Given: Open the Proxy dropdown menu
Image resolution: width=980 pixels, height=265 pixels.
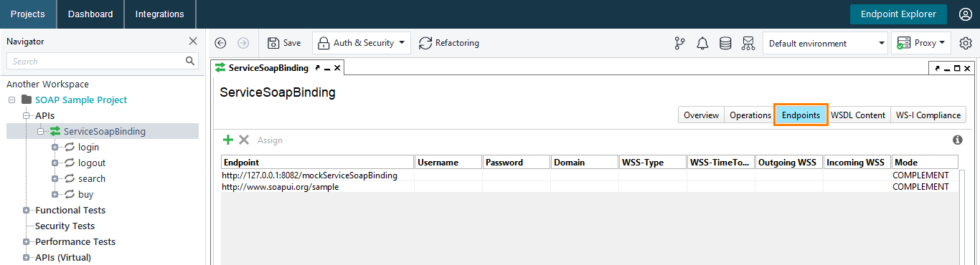Looking at the screenshot, I should [921, 43].
